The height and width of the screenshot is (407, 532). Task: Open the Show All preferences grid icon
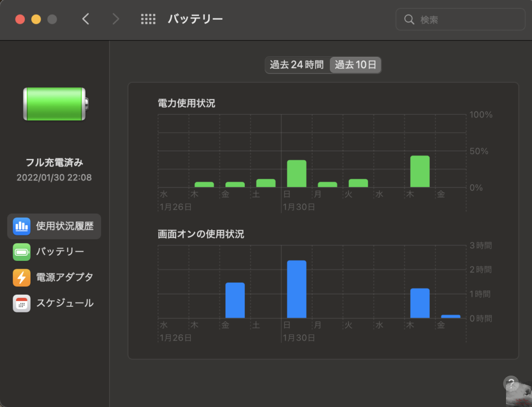(148, 19)
